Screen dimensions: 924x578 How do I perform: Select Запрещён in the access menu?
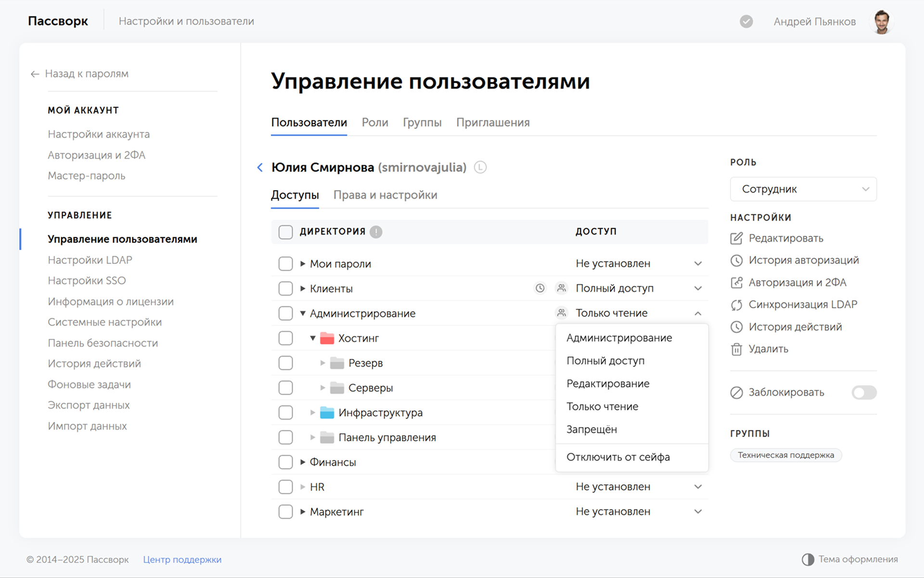pos(591,429)
